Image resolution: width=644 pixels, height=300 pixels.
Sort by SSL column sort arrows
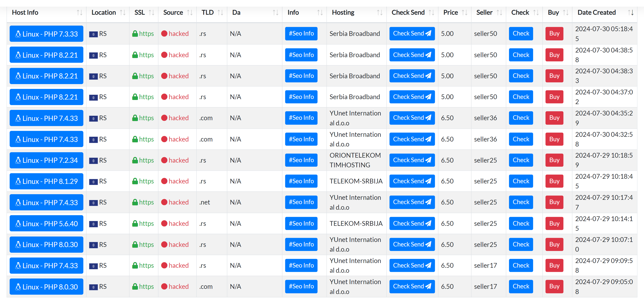tap(152, 12)
